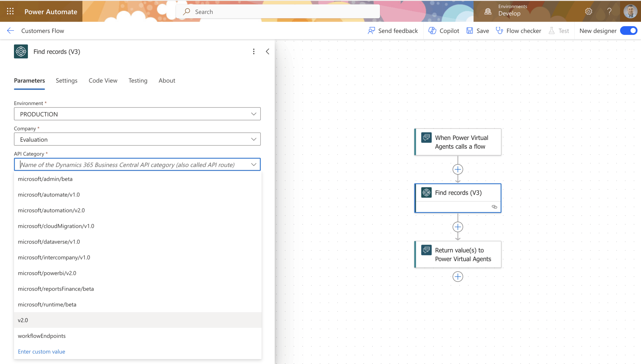
Task: Switch to the Parameters tab
Action: (x=29, y=81)
